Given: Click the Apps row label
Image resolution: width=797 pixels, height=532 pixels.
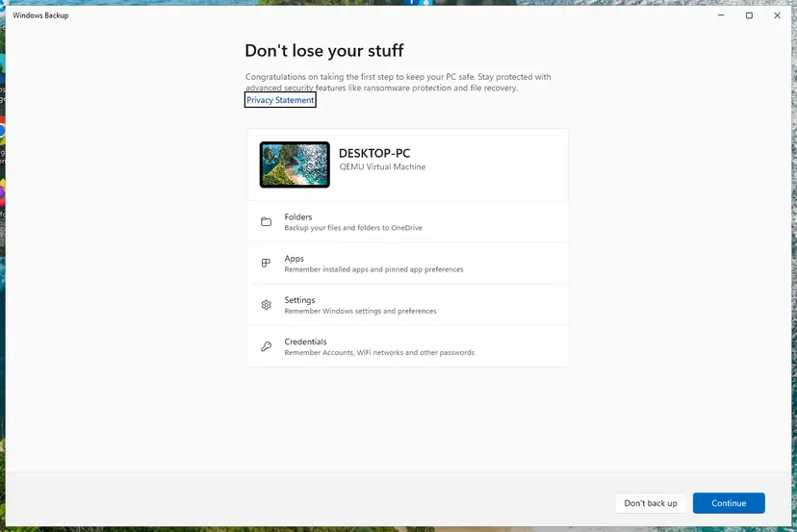Looking at the screenshot, I should click(294, 259).
